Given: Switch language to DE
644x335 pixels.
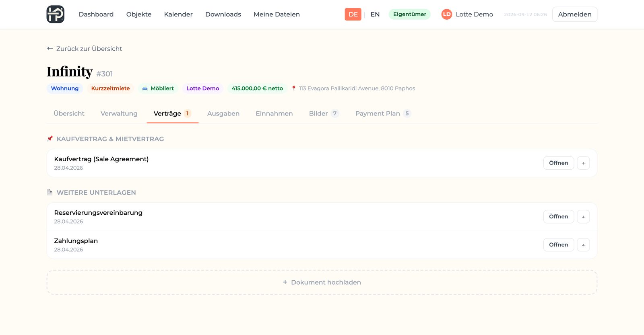Looking at the screenshot, I should [x=353, y=14].
